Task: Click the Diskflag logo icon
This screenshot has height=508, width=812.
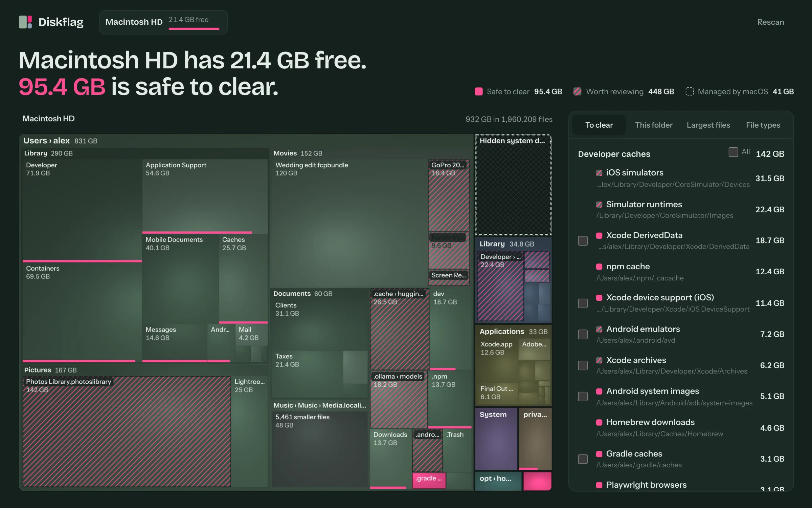Action: click(x=25, y=22)
